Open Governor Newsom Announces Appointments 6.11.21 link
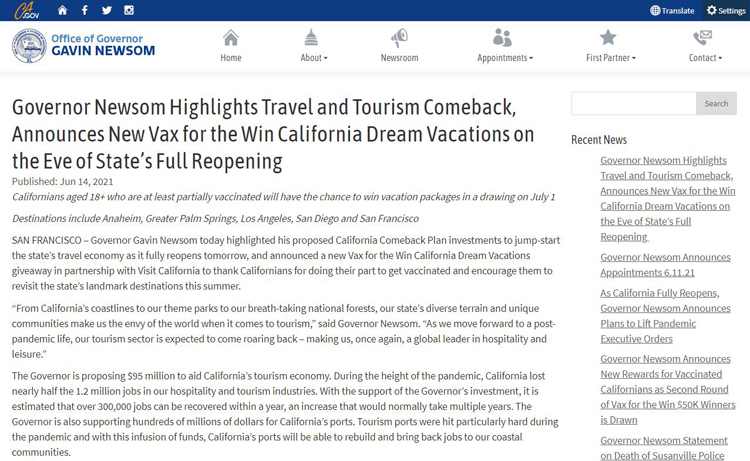 point(665,264)
